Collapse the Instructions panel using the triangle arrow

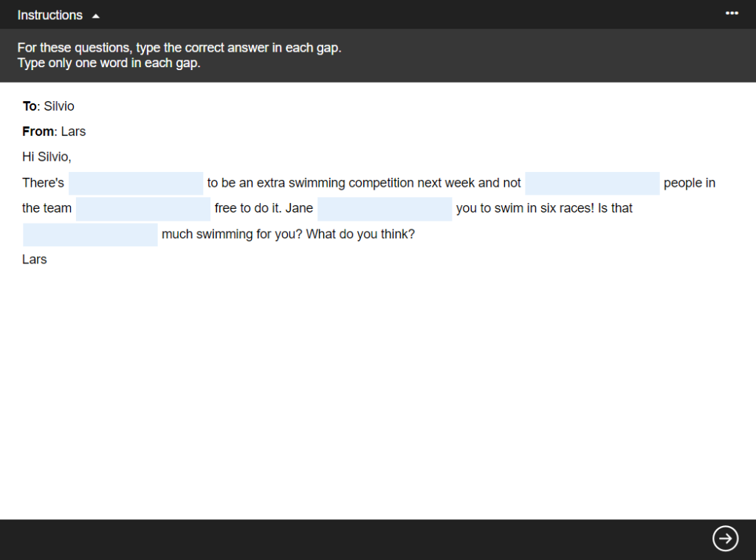[96, 15]
